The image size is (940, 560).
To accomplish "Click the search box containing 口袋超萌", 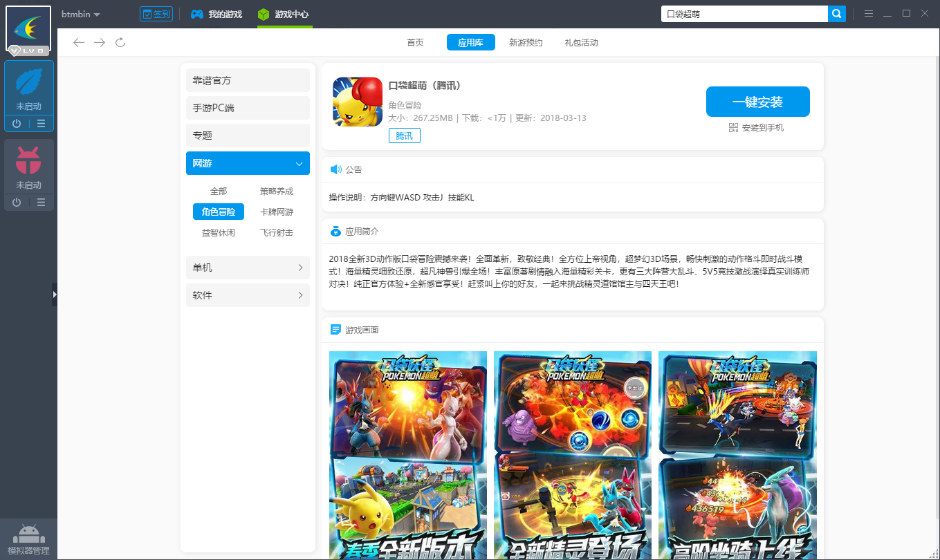I will click(x=744, y=14).
